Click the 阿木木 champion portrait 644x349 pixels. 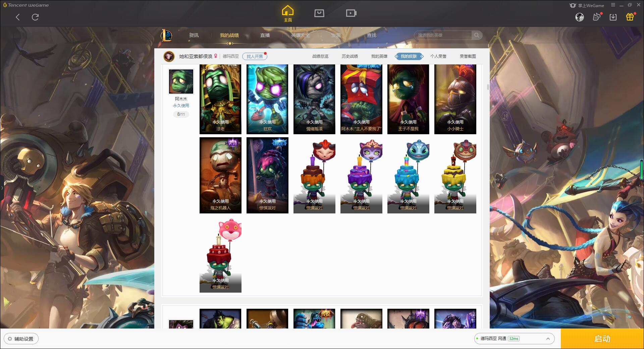click(x=181, y=82)
